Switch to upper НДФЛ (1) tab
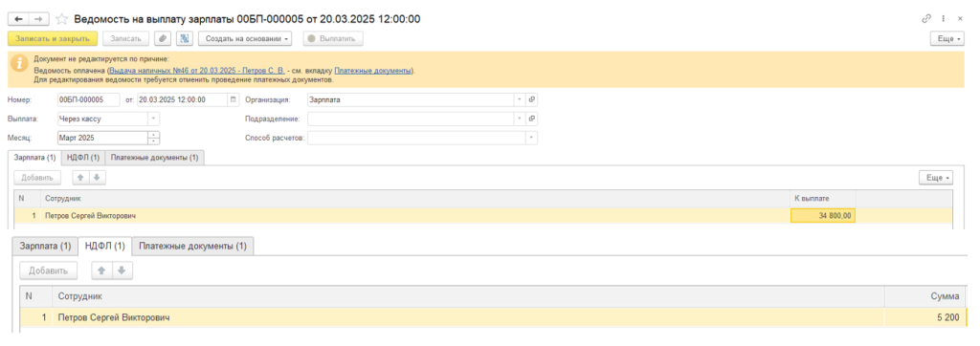Screen dimensions: 980x346 coord(82,158)
